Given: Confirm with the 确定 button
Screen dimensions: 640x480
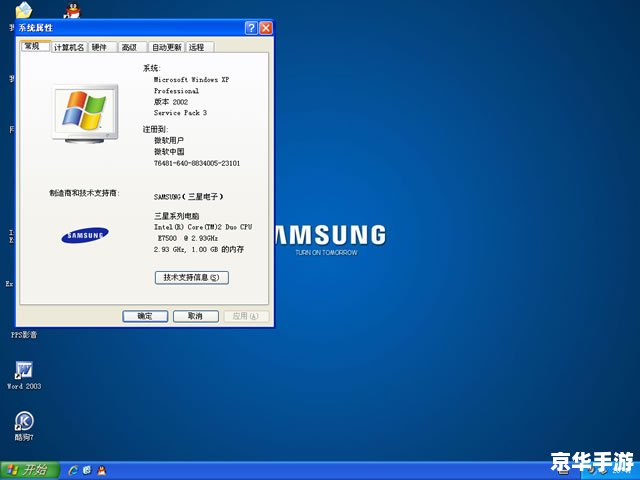Looking at the screenshot, I should click(145, 316).
